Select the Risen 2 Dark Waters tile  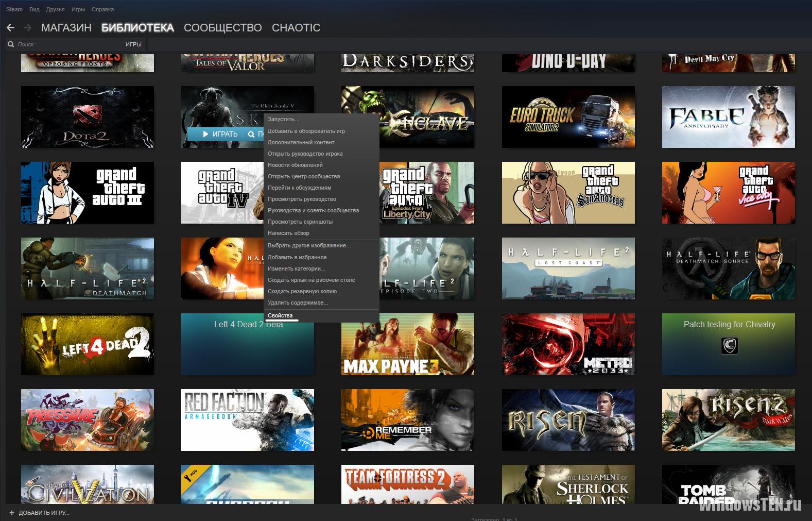tap(729, 420)
